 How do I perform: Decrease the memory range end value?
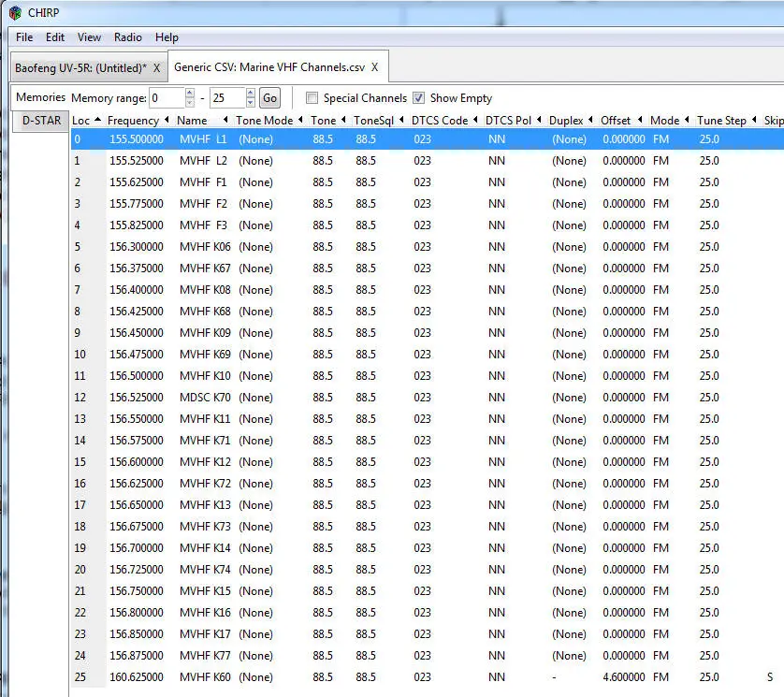point(251,103)
